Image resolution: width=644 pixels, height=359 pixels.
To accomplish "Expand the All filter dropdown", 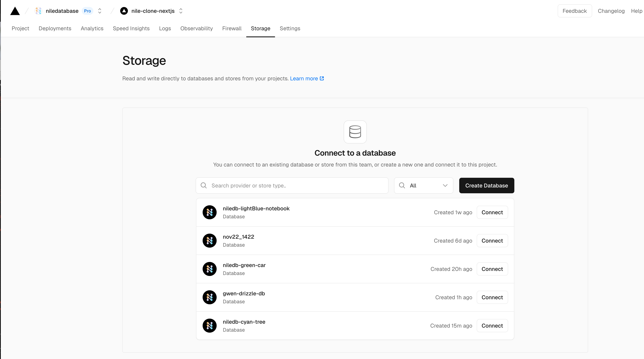I will pyautogui.click(x=424, y=185).
